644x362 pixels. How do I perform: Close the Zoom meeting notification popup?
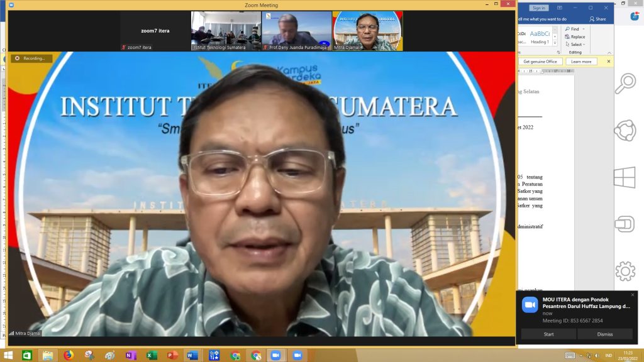pyautogui.click(x=633, y=295)
